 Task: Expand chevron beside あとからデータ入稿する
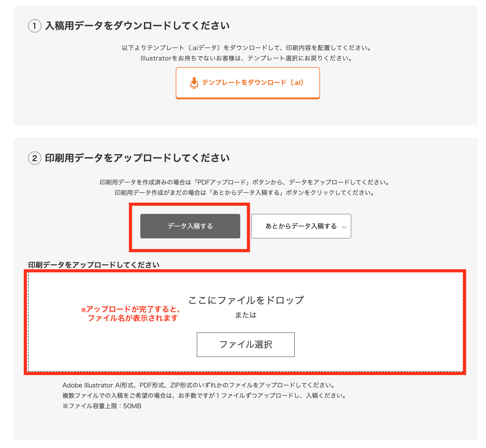344,227
